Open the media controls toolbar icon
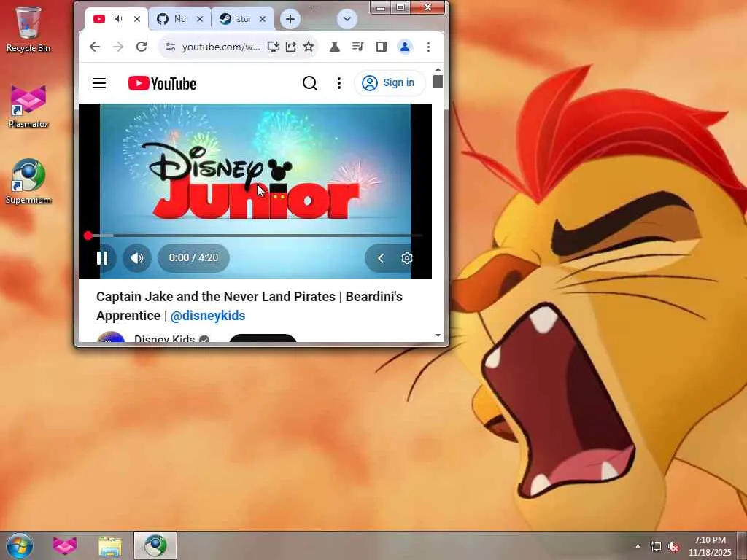 [x=357, y=47]
